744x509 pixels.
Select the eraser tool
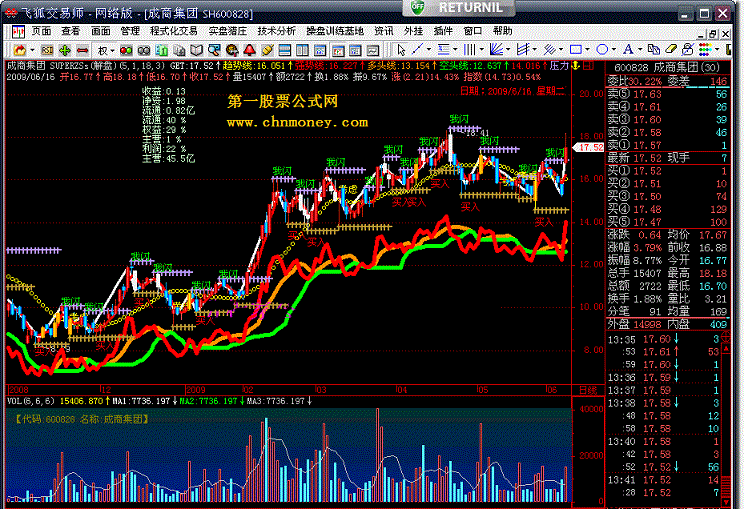coord(670,49)
